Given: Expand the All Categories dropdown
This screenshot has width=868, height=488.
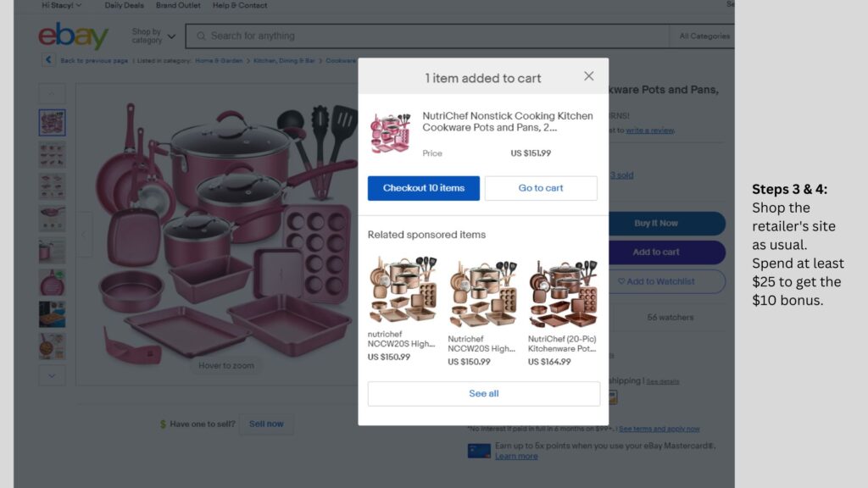Looking at the screenshot, I should [704, 36].
